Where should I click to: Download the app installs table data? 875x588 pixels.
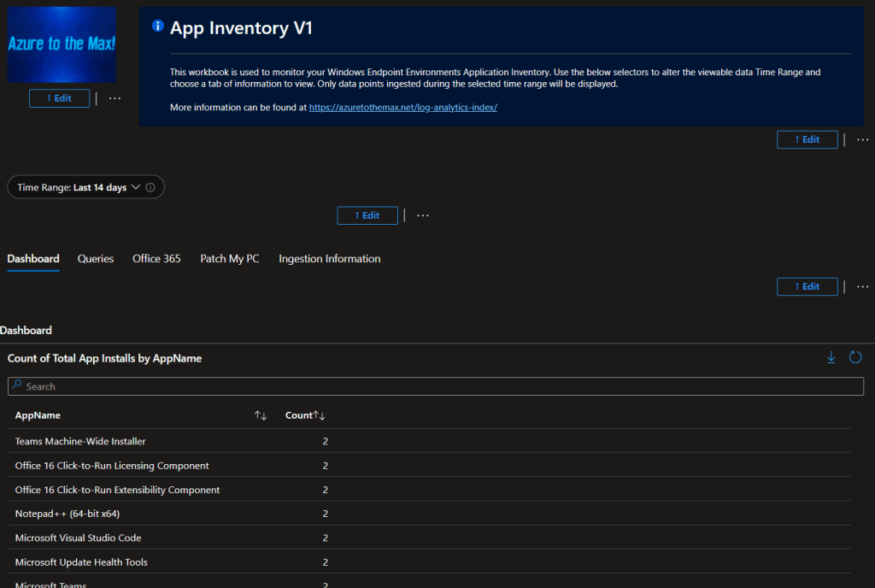coord(831,358)
